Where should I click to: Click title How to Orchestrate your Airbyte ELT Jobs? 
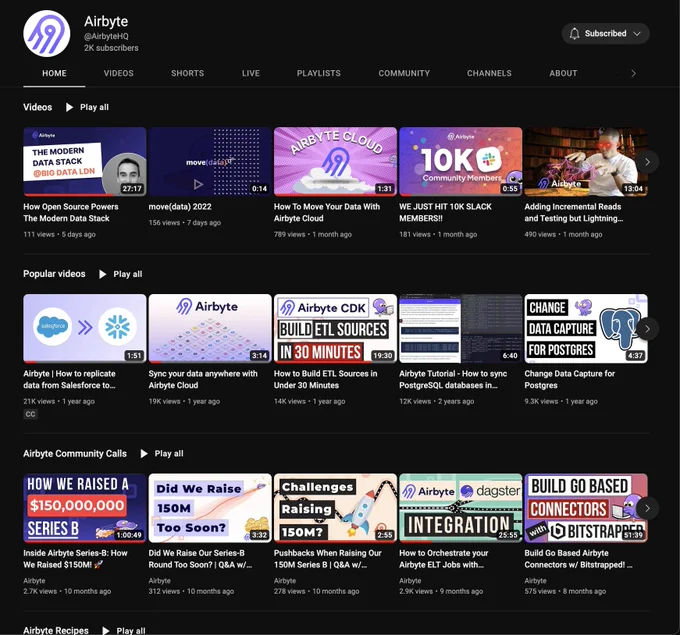point(444,559)
